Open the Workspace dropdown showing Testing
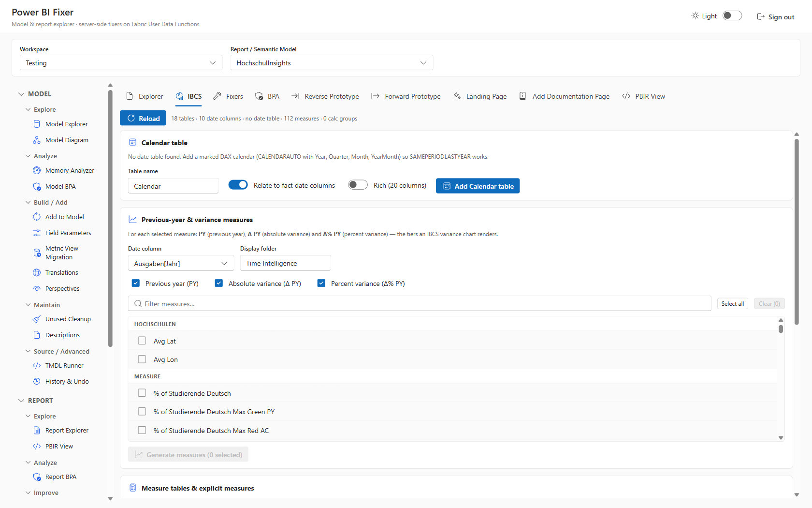Image resolution: width=812 pixels, height=508 pixels. [x=121, y=63]
